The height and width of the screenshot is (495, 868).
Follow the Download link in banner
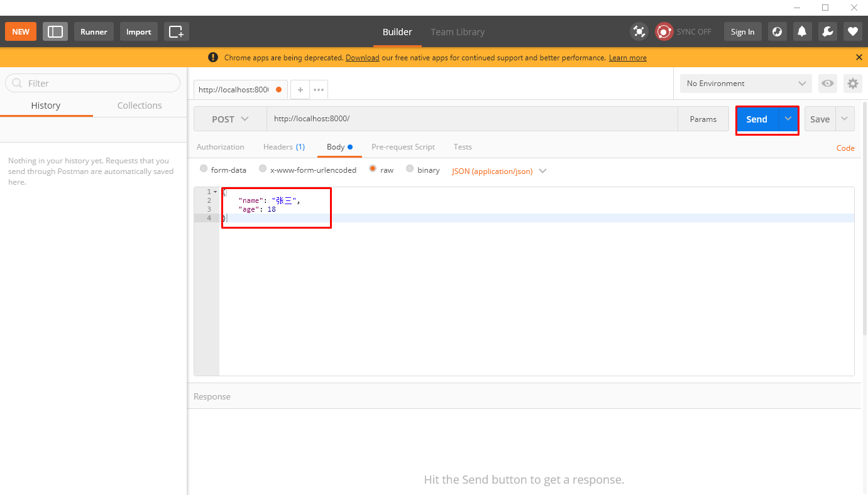(362, 58)
